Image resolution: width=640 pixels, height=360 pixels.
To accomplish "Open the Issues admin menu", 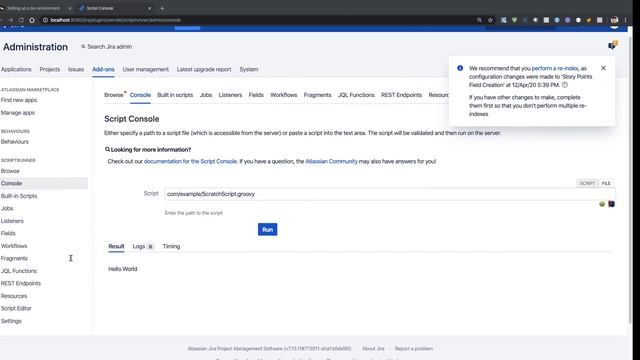I will [x=76, y=69].
